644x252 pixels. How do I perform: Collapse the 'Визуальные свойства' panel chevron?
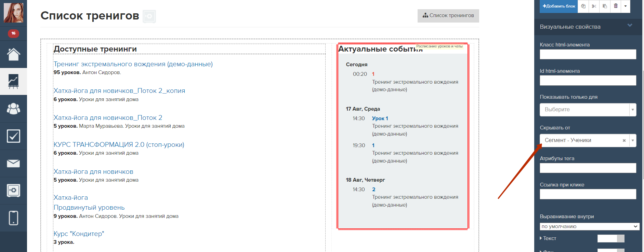point(630,26)
